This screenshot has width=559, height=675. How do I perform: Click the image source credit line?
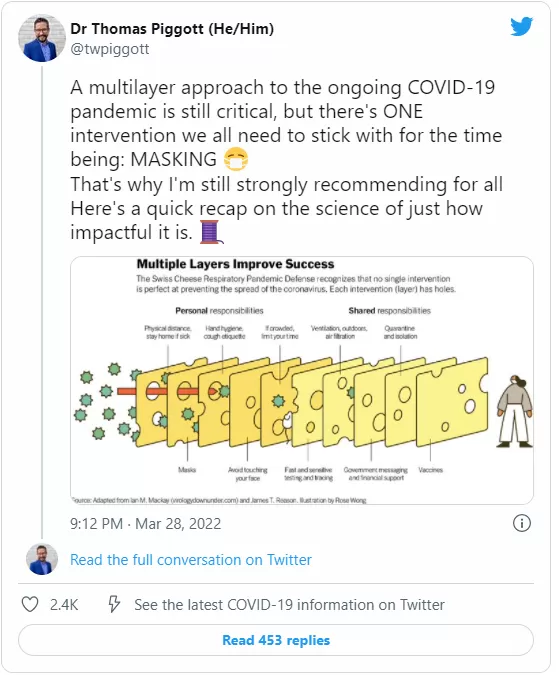coord(219,500)
